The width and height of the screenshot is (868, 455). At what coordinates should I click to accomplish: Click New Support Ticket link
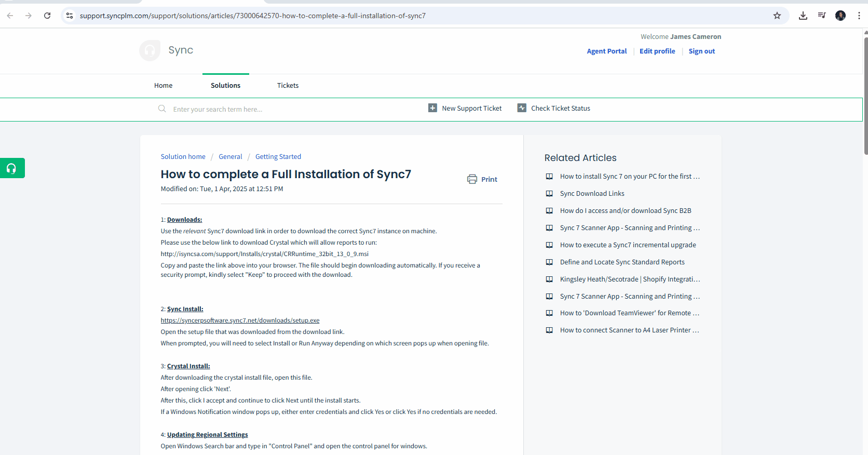pos(472,109)
